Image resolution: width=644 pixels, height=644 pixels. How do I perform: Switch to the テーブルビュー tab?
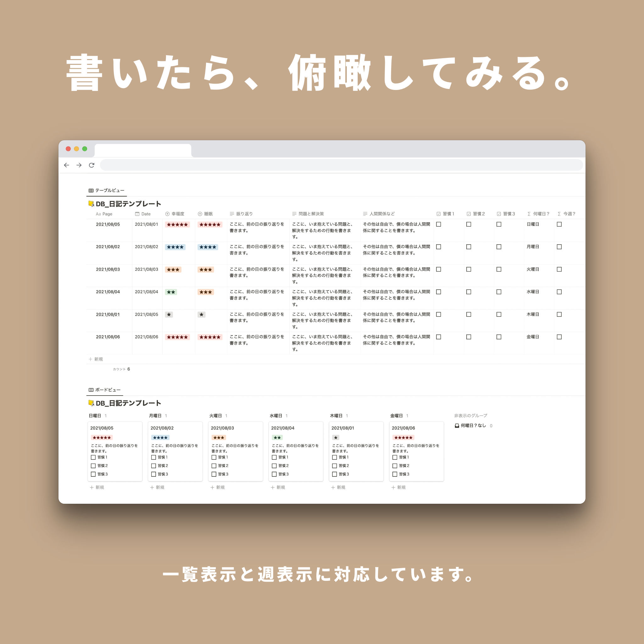tap(107, 190)
